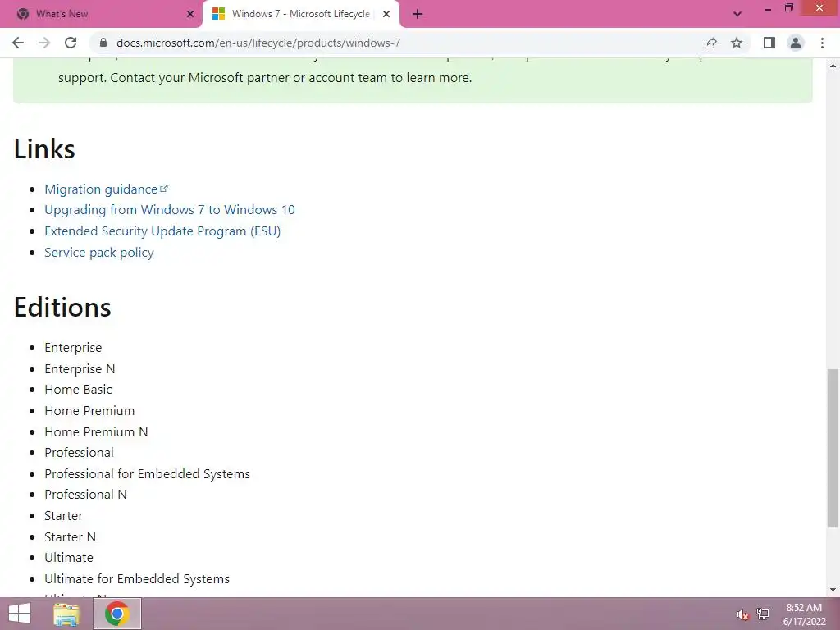Click 'Professional for Embedded Systems' item
The image size is (840, 630).
(148, 474)
